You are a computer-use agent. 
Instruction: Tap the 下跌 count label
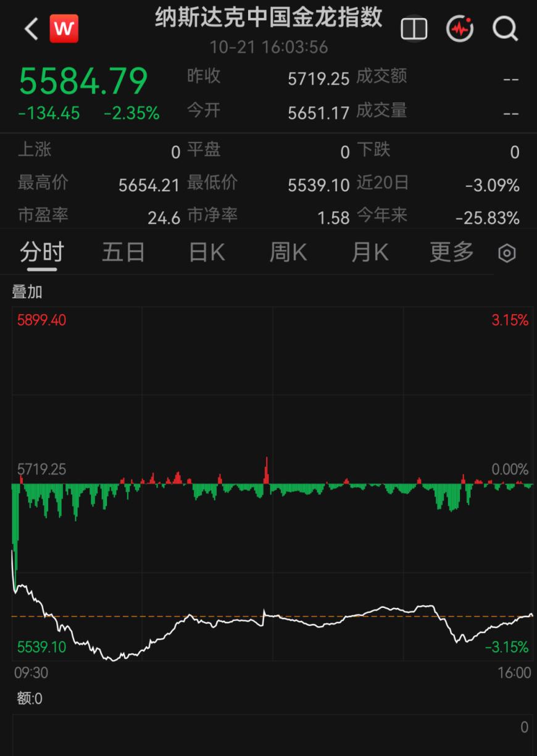click(373, 149)
